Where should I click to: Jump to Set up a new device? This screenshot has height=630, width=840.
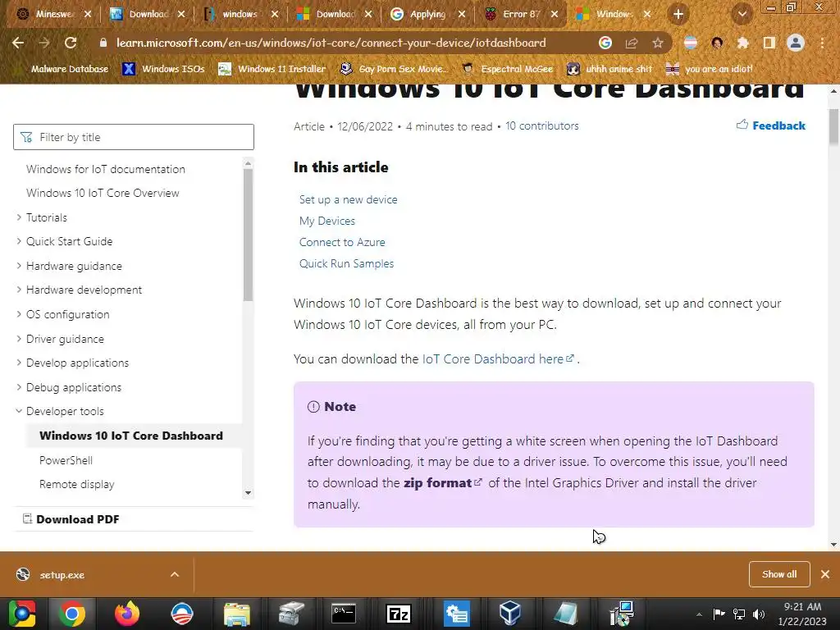point(348,199)
